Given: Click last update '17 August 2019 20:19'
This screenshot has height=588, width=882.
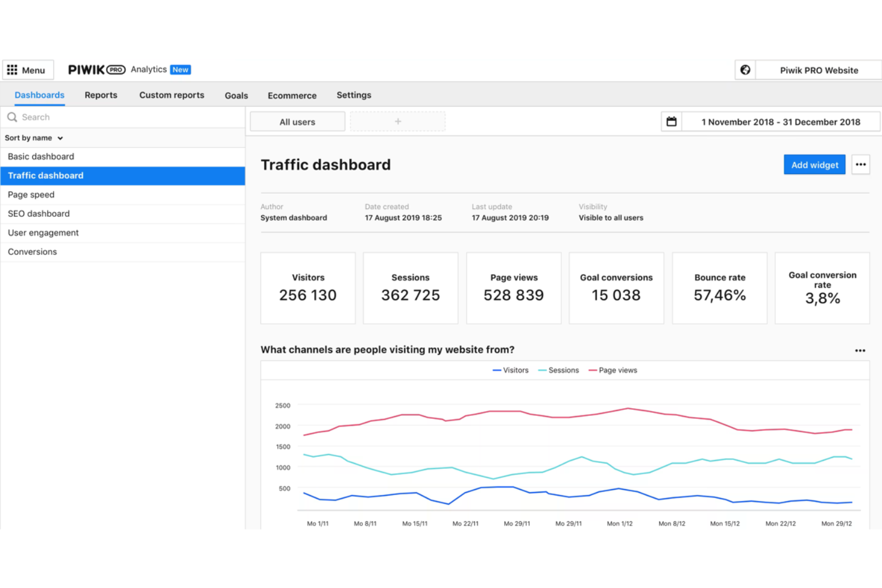Looking at the screenshot, I should click(510, 218).
